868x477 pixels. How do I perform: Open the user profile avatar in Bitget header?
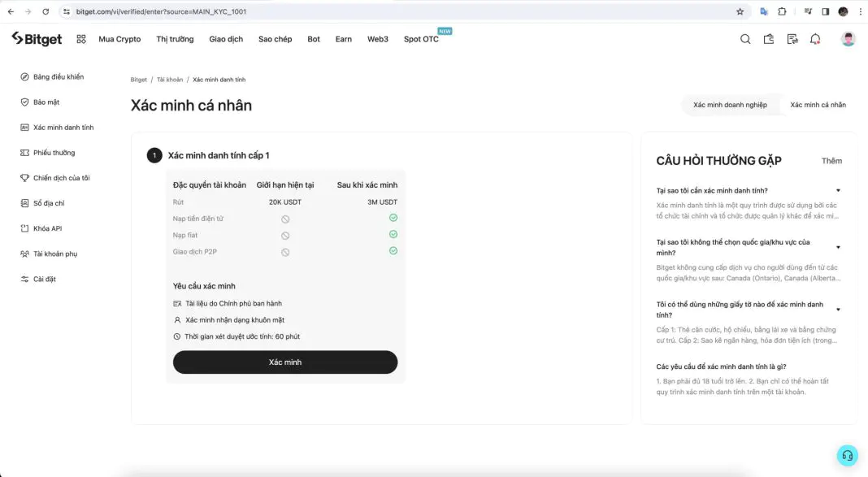pyautogui.click(x=848, y=39)
